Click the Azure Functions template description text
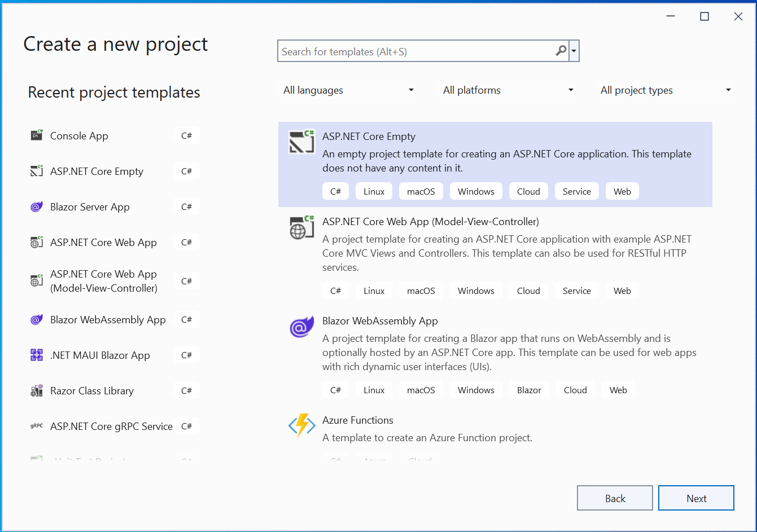The width and height of the screenshot is (757, 532). (427, 438)
